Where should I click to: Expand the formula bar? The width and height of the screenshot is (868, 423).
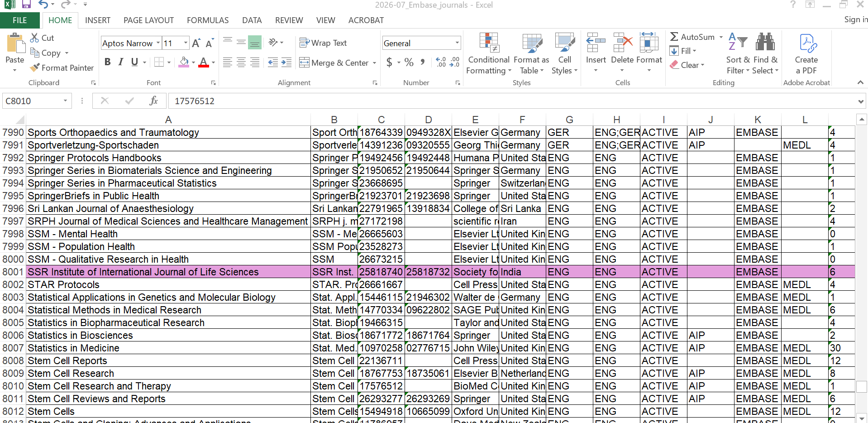(x=860, y=101)
